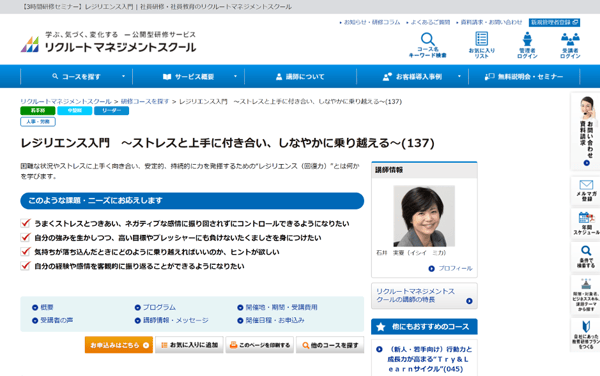
Task: Select the light blue 中堅層 tag
Action: coord(75,111)
